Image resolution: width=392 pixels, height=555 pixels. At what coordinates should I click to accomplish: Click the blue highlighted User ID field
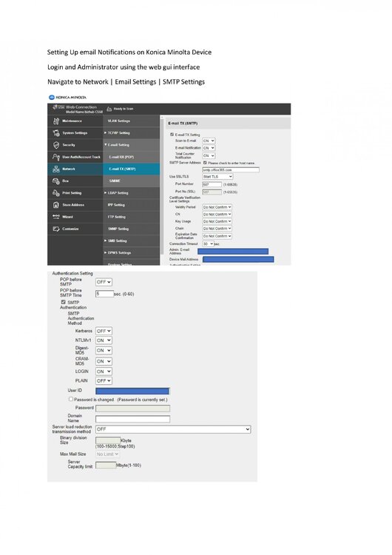point(132,391)
